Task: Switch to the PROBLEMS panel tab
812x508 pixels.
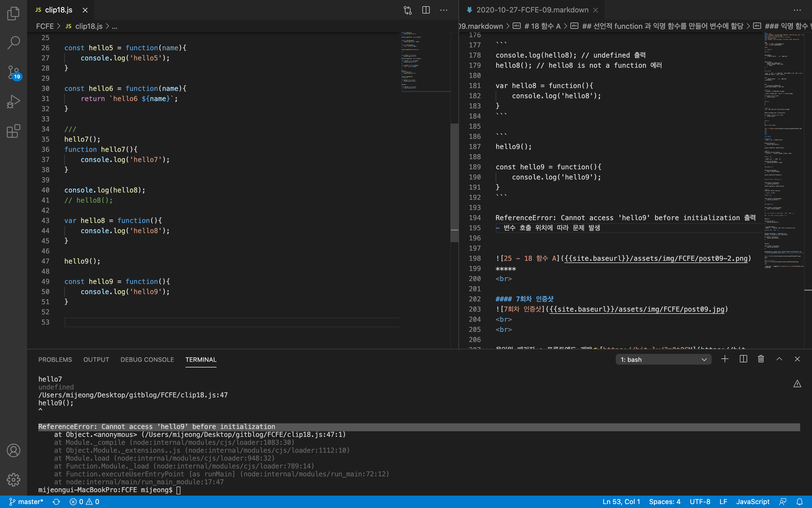Action: (x=55, y=360)
